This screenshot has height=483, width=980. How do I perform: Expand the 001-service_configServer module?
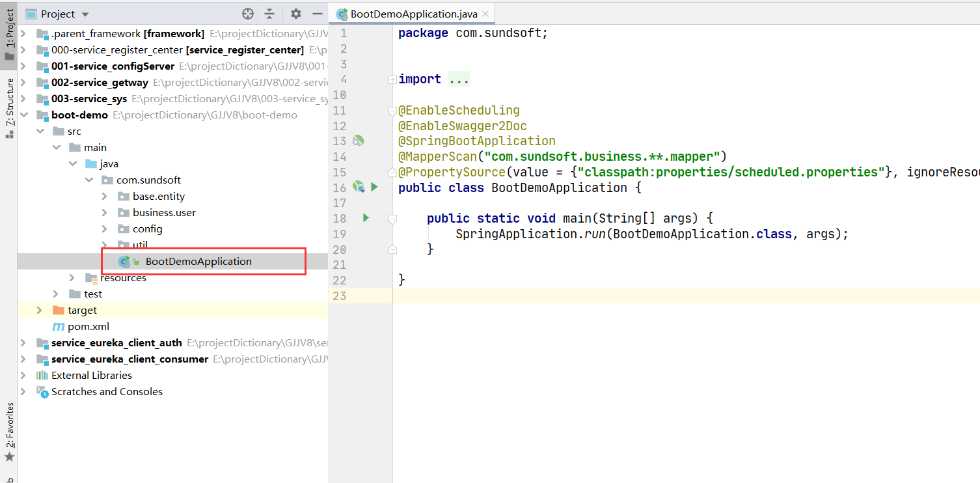(23, 66)
